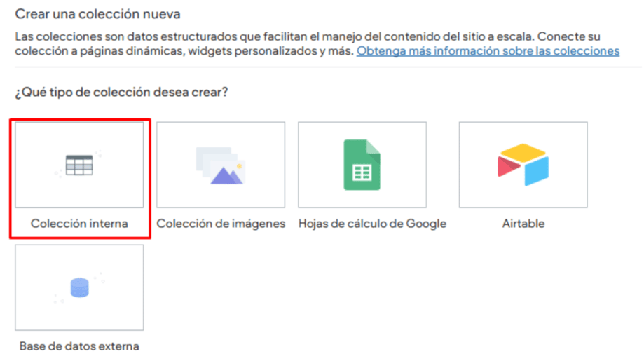The width and height of the screenshot is (644, 361).
Task: Click the table grid icon for internal collection
Action: click(x=79, y=165)
